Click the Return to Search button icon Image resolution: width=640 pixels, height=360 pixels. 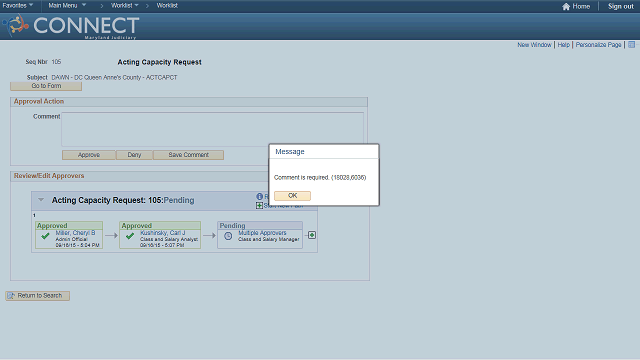[x=11, y=296]
